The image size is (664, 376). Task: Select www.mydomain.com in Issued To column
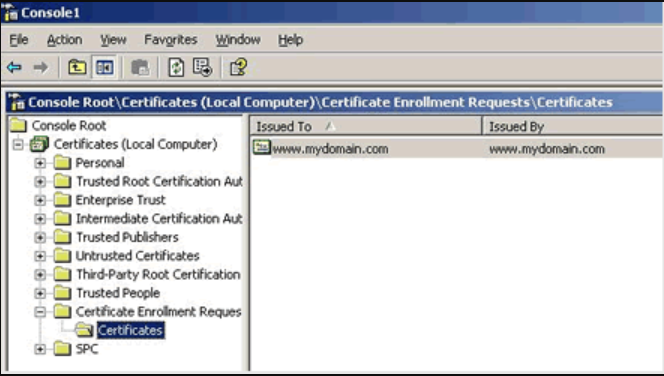pyautogui.click(x=330, y=149)
